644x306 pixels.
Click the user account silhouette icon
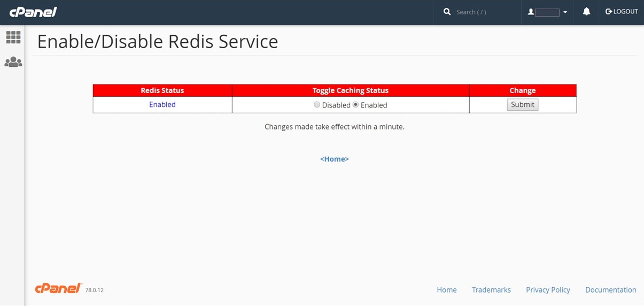[x=531, y=12]
